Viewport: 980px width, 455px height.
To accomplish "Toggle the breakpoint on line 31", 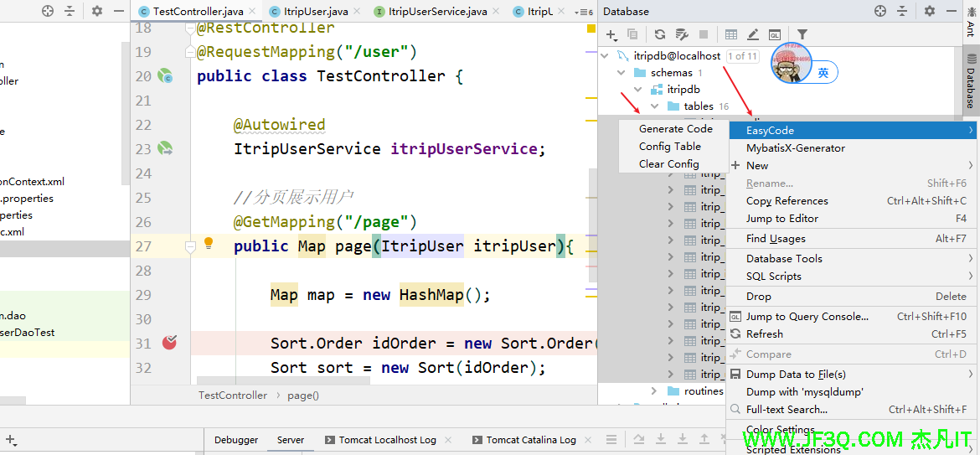I will coord(169,342).
